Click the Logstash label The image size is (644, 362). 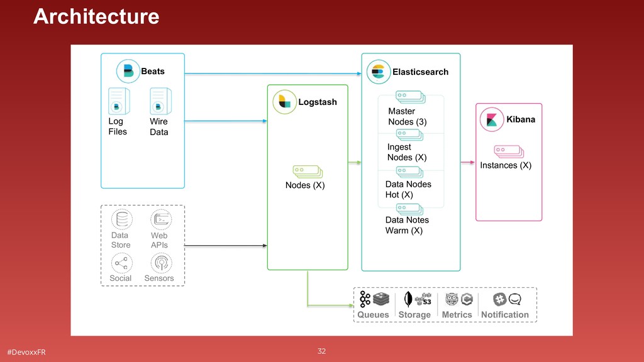318,102
